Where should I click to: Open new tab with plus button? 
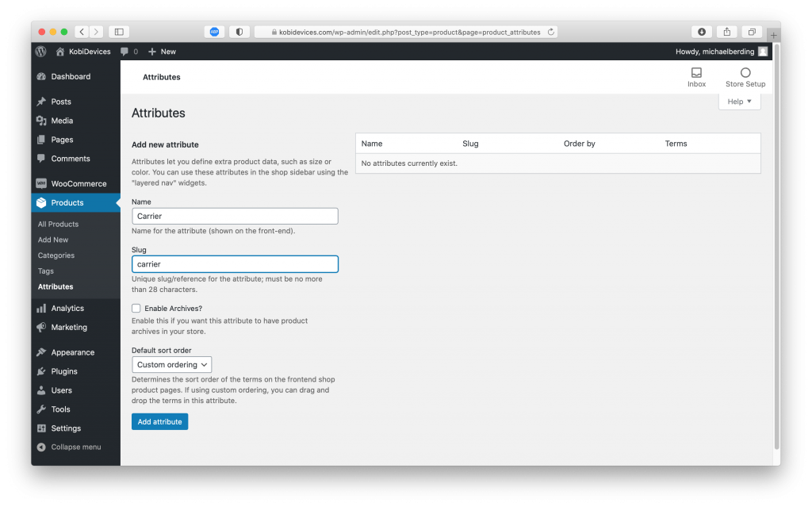point(774,36)
